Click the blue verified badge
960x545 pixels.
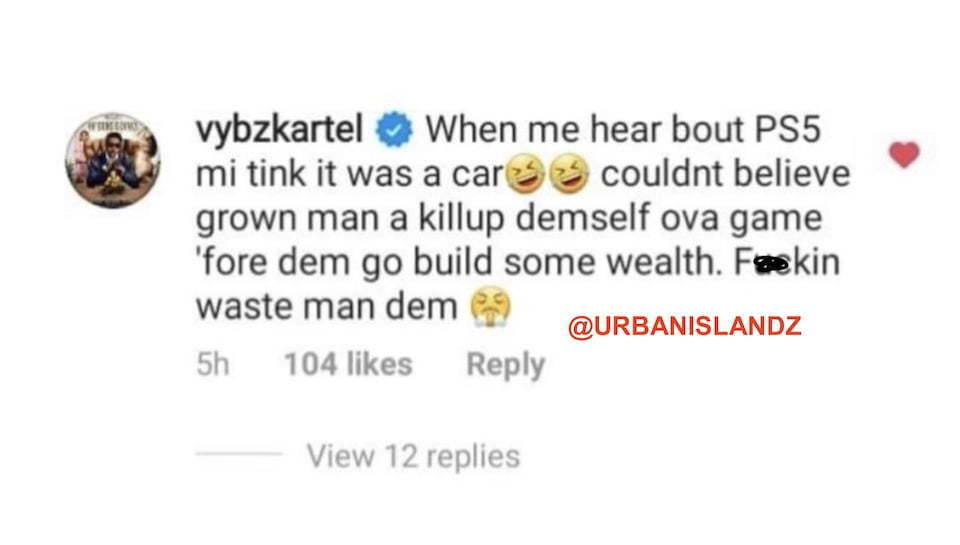click(394, 129)
